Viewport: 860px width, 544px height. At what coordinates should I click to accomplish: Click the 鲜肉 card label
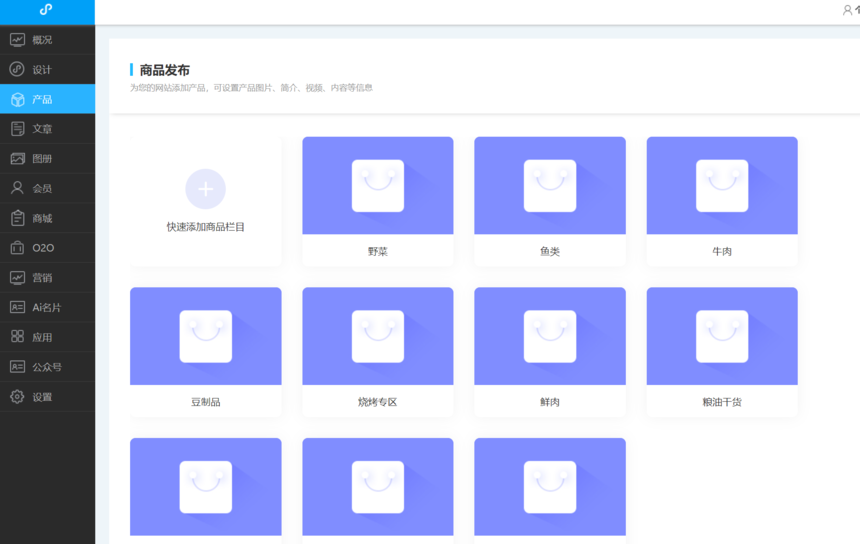pos(550,402)
